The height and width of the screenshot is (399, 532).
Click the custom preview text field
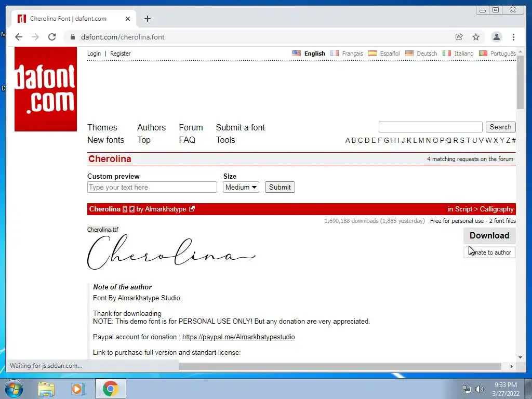point(152,187)
